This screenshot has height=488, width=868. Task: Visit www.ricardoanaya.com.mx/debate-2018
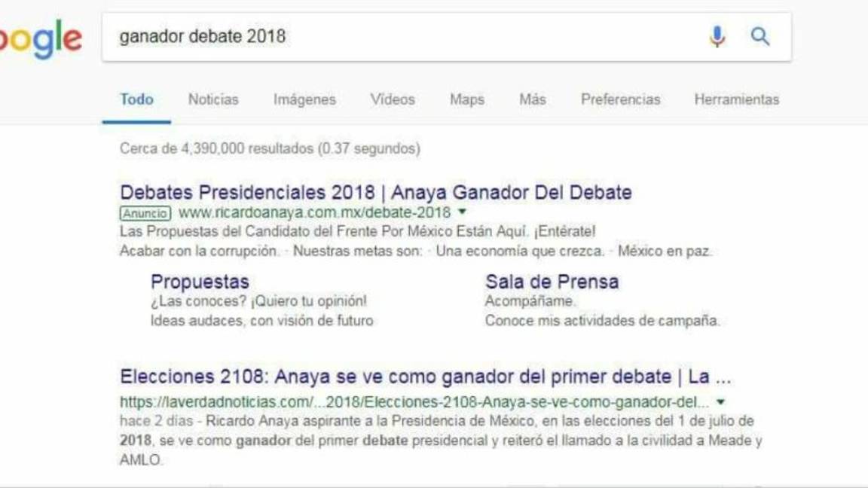315,213
